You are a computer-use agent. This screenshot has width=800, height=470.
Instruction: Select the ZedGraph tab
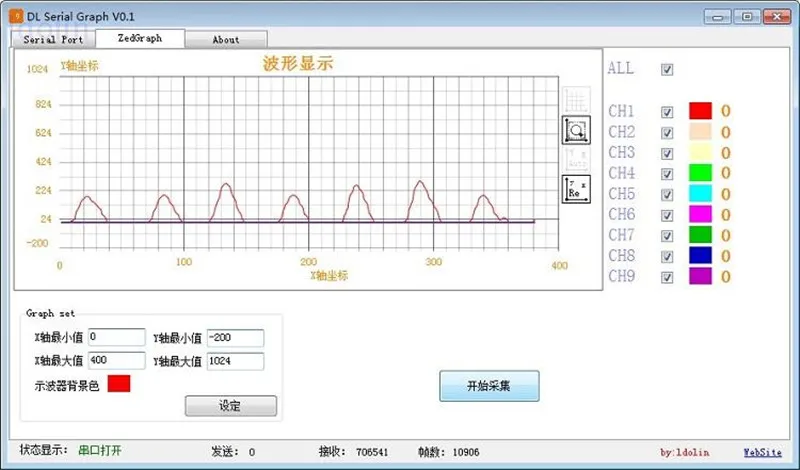pyautogui.click(x=140, y=38)
